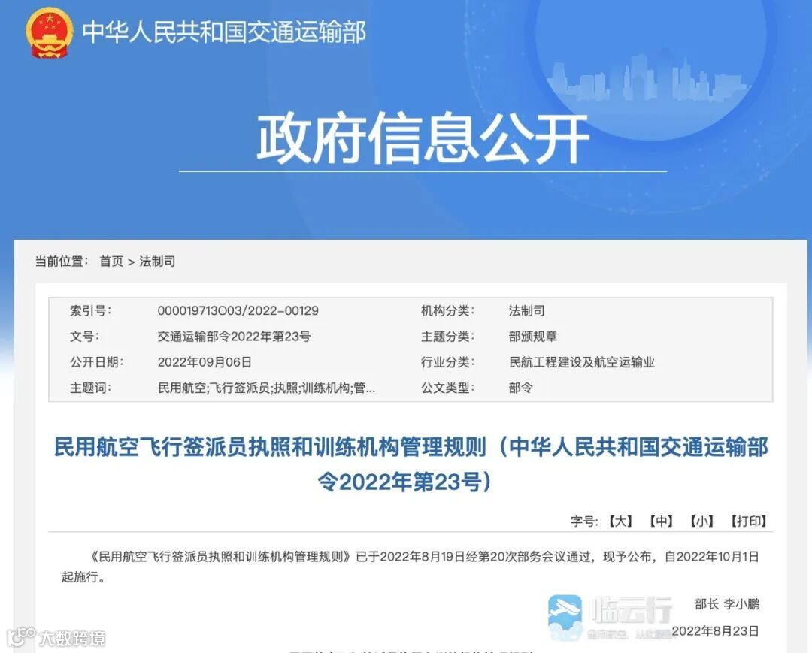This screenshot has height=653, width=812.
Task: Select index number 000019713O03/2022-00129
Action: [238, 311]
